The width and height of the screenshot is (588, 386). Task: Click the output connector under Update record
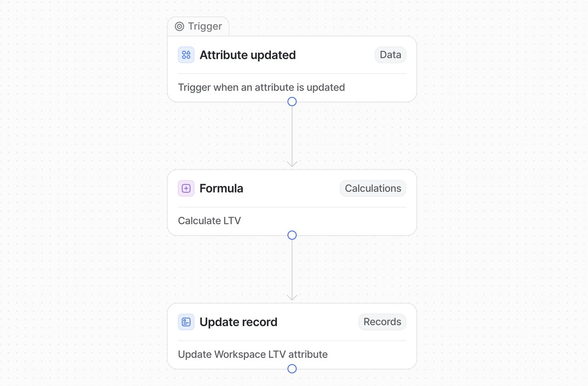click(x=292, y=368)
